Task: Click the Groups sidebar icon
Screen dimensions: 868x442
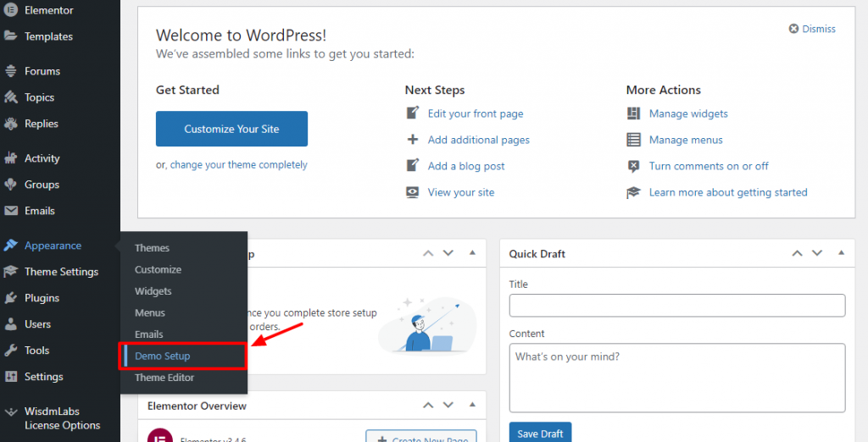Action: point(10,185)
